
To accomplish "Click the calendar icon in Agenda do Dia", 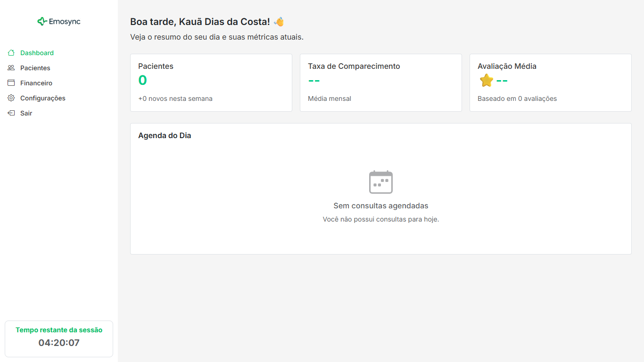I will click(x=381, y=182).
